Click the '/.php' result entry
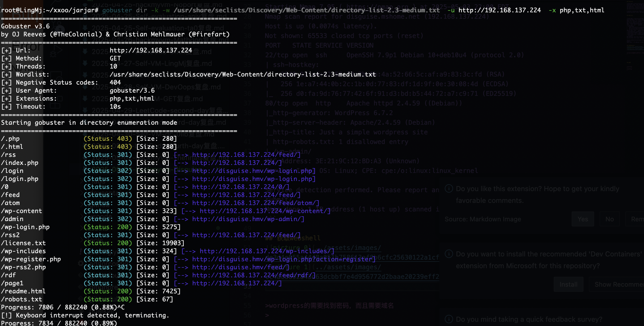Image resolution: width=644 pixels, height=326 pixels. point(10,139)
